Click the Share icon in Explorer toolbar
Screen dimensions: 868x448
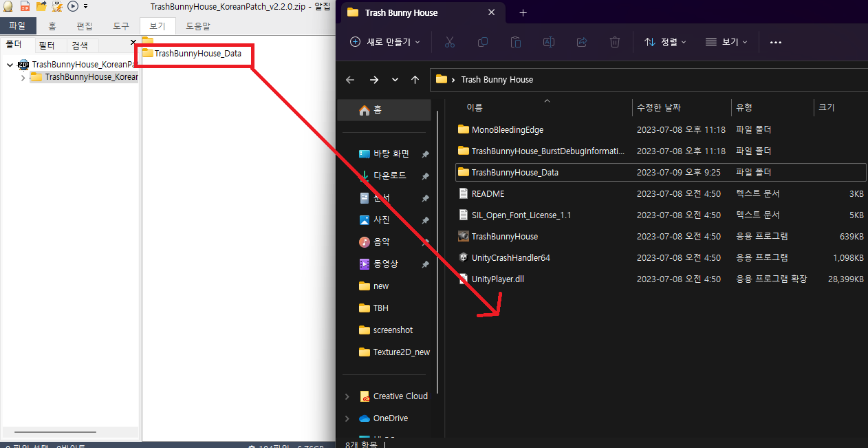[x=582, y=42]
